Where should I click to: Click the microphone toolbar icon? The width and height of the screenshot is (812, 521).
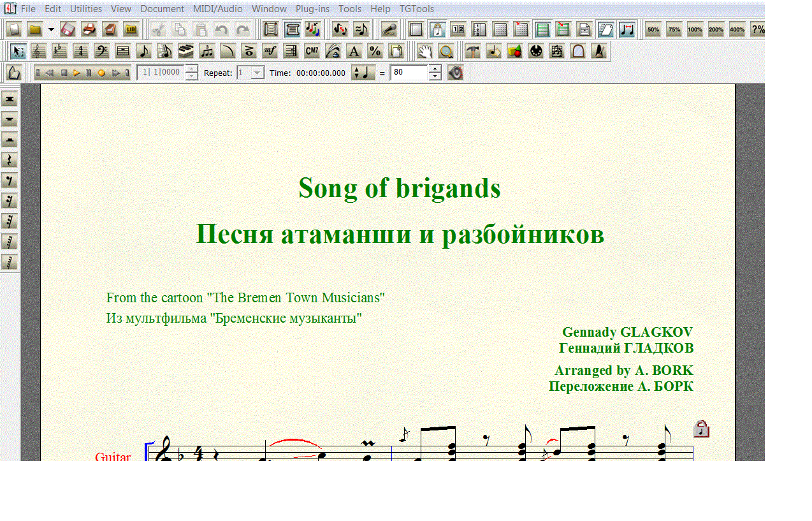click(390, 29)
